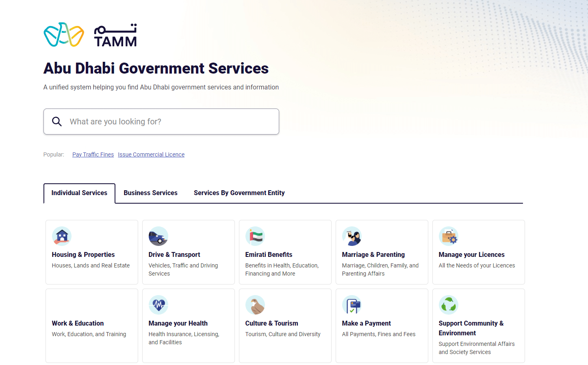Click inside the search input field
Viewport: 588px width, 365px height.
(x=163, y=121)
